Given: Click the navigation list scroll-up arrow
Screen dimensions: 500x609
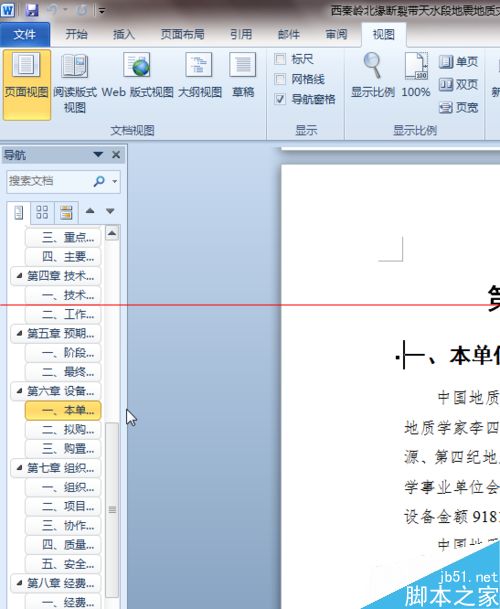Looking at the screenshot, I should pyautogui.click(x=112, y=233).
